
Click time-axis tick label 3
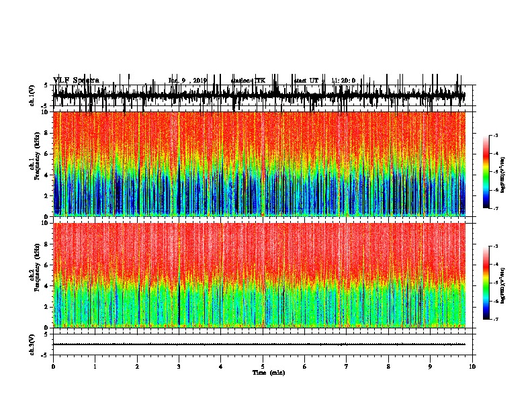179,367
